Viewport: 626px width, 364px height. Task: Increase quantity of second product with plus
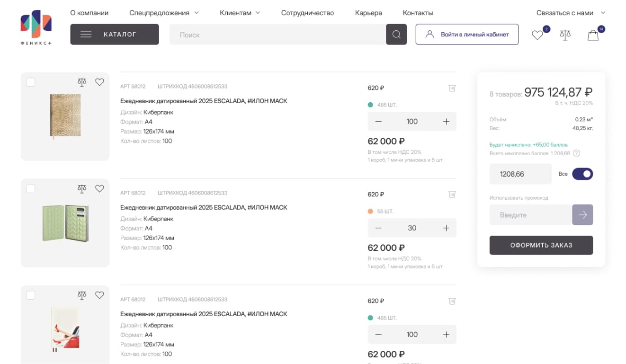(446, 228)
